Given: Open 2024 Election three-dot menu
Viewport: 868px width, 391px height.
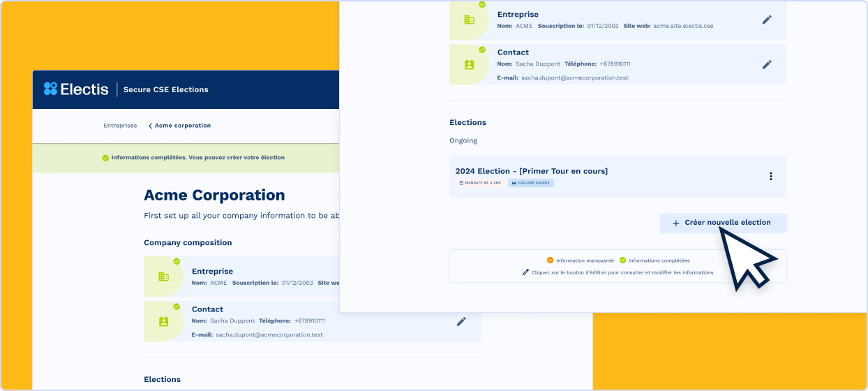Looking at the screenshot, I should 771,176.
